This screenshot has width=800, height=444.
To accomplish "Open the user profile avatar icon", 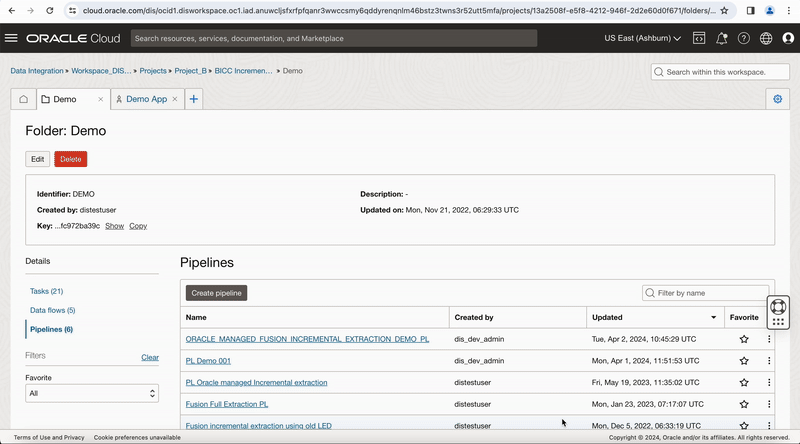I will click(788, 38).
